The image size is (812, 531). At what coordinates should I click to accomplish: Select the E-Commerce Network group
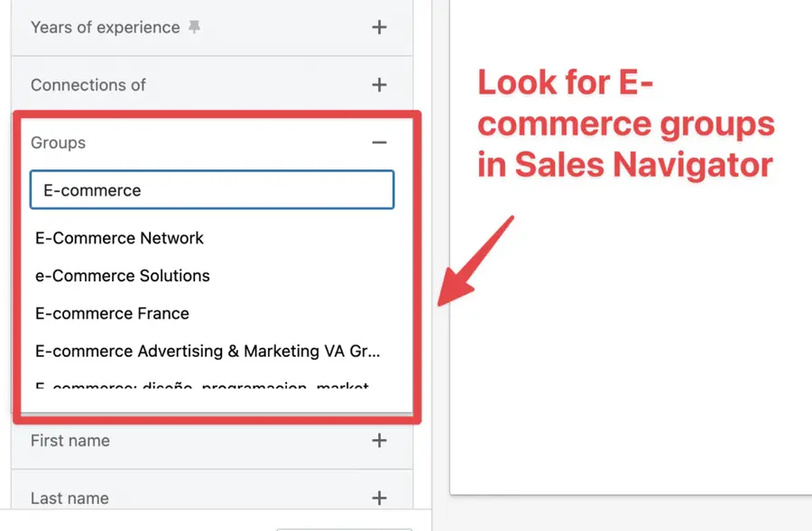click(x=118, y=238)
